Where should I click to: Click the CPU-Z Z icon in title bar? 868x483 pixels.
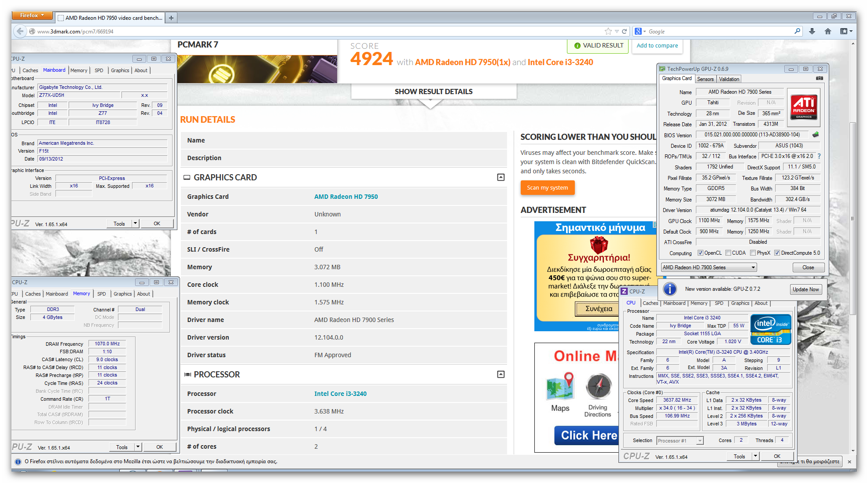(x=624, y=291)
